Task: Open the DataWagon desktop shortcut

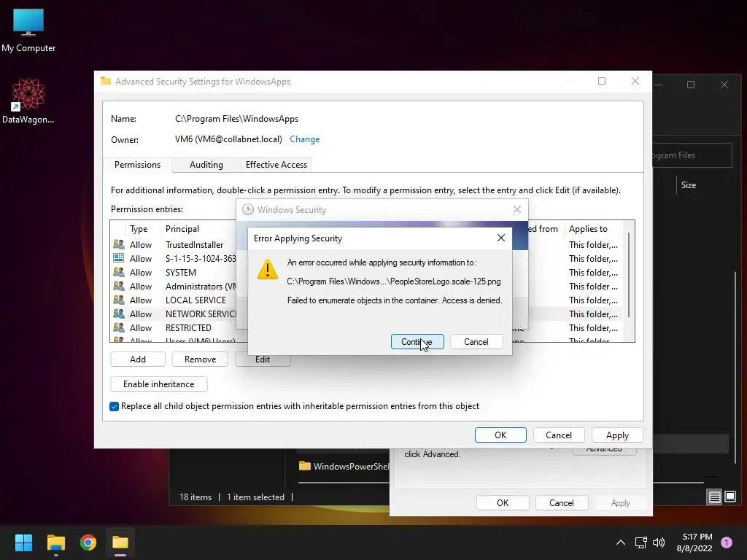Action: (28, 101)
